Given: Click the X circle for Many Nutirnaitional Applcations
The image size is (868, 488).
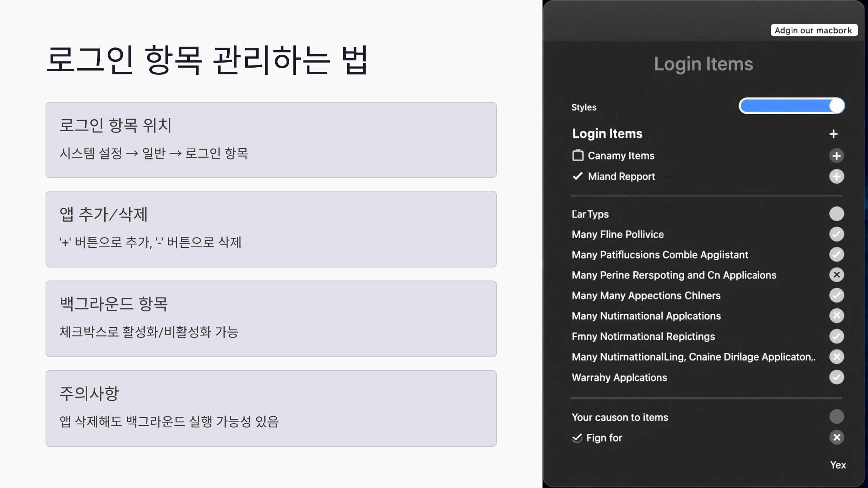Looking at the screenshot, I should pos(836,316).
